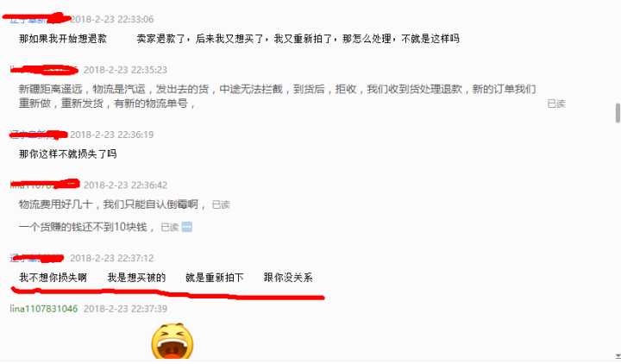This screenshot has height=364, width=621.
Task: Click the redacted sender name at 22:35:23
Action: tap(44, 70)
